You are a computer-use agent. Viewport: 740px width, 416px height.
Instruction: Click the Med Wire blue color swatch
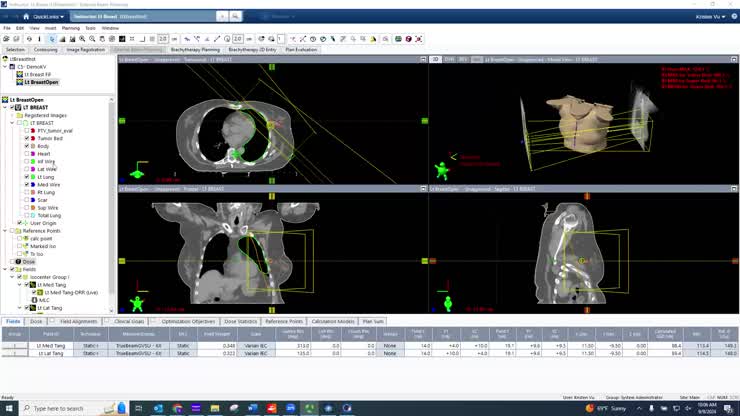pyautogui.click(x=33, y=185)
